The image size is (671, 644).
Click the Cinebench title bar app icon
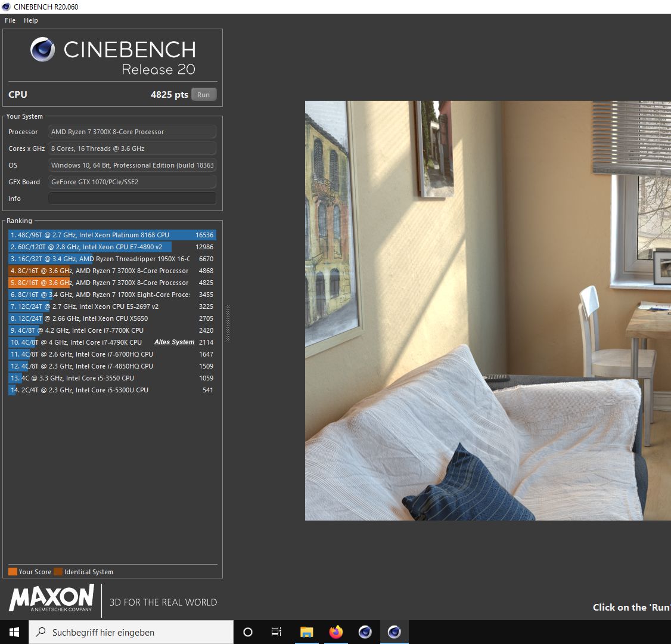pyautogui.click(x=6, y=7)
